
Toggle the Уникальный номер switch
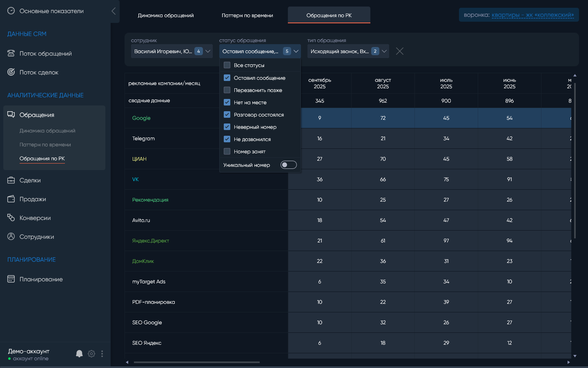(x=288, y=165)
